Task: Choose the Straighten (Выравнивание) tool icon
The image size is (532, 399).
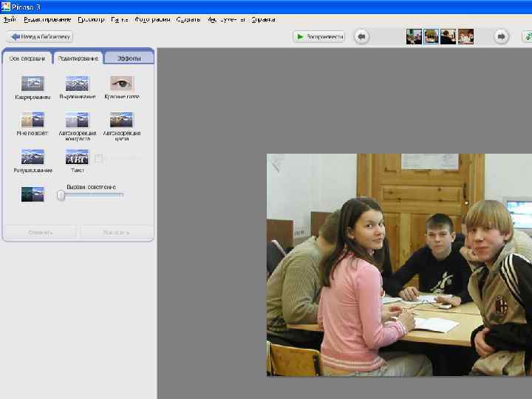Action: (77, 83)
